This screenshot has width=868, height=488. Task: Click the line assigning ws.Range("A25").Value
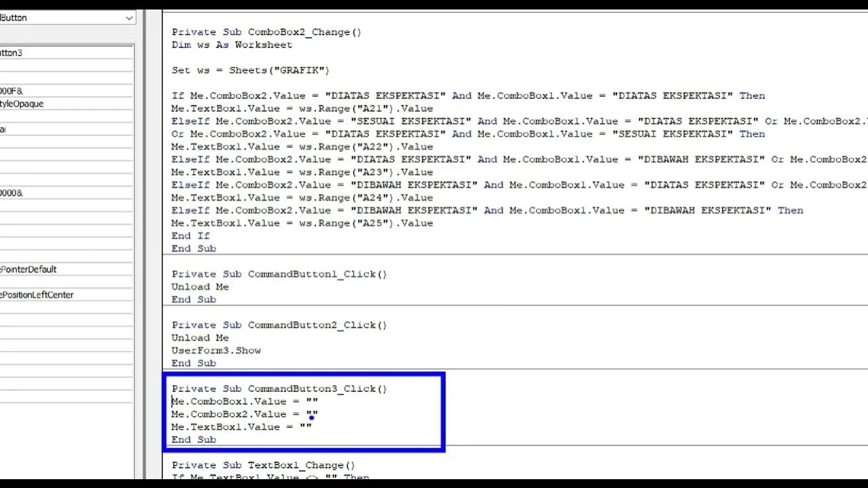(302, 223)
